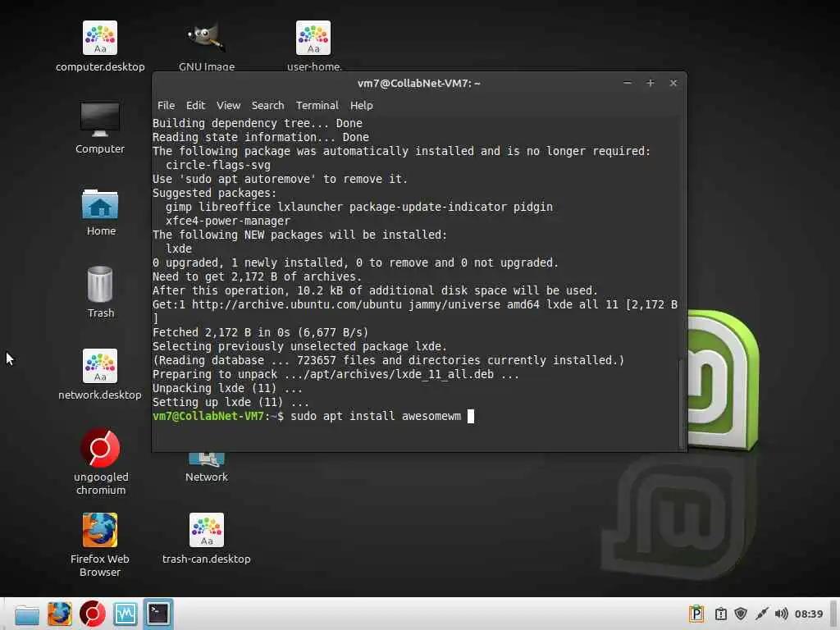Image resolution: width=840 pixels, height=630 pixels.
Task: Open the Terminal menu
Action: tap(317, 106)
